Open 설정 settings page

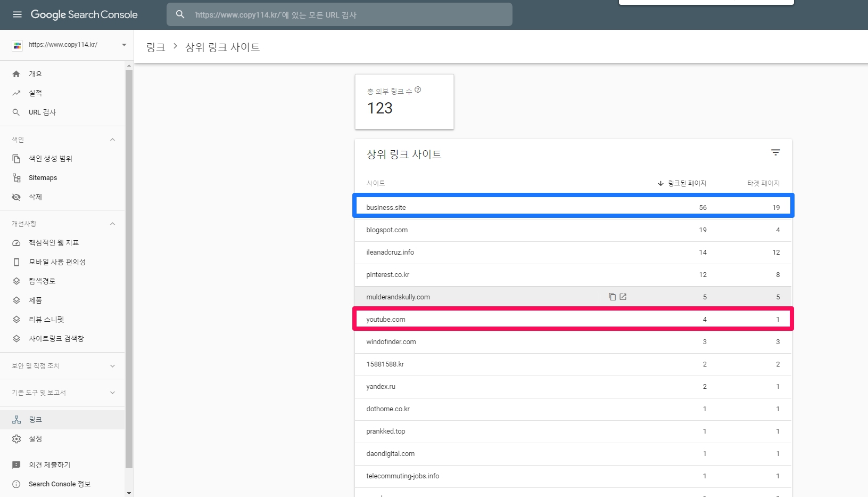point(62,439)
